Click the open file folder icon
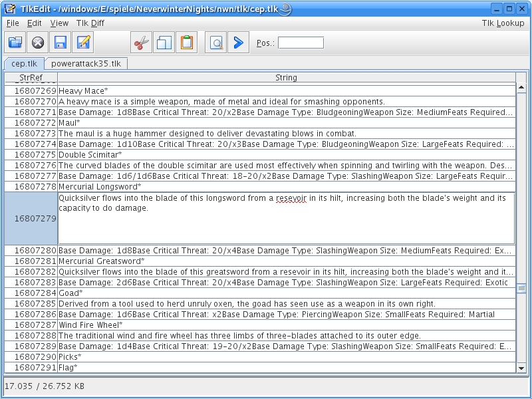The width and height of the screenshot is (532, 399). coord(15,43)
